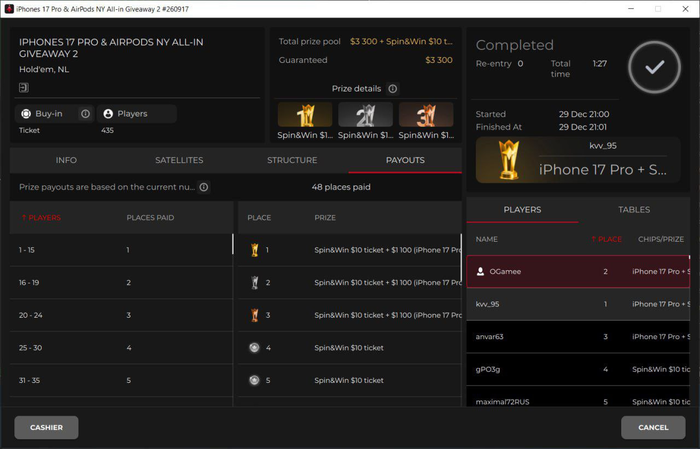700x449 pixels.
Task: Select the silver 2nd place prize thumbnail
Action: click(366, 115)
